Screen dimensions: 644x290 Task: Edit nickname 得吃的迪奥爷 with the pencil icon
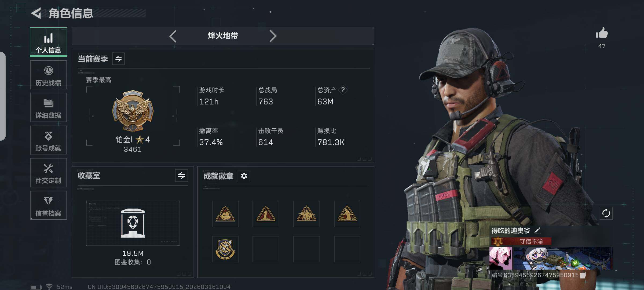pos(537,230)
